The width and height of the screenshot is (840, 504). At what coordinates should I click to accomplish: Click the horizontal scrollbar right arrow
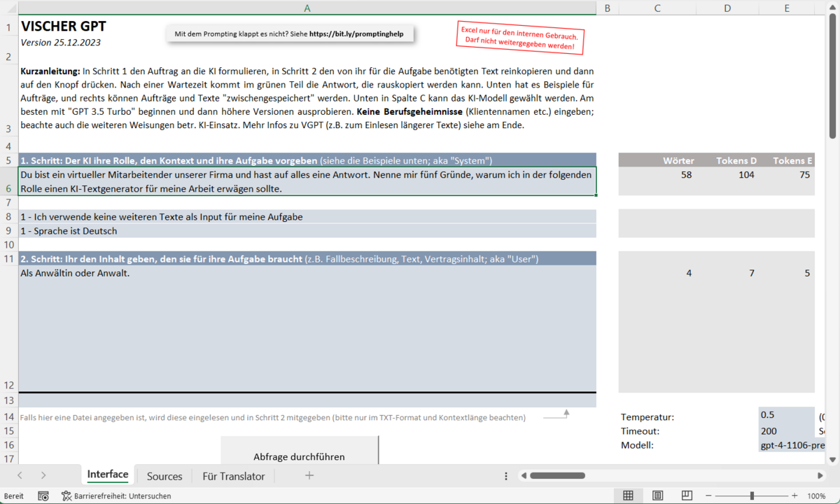tap(820, 476)
